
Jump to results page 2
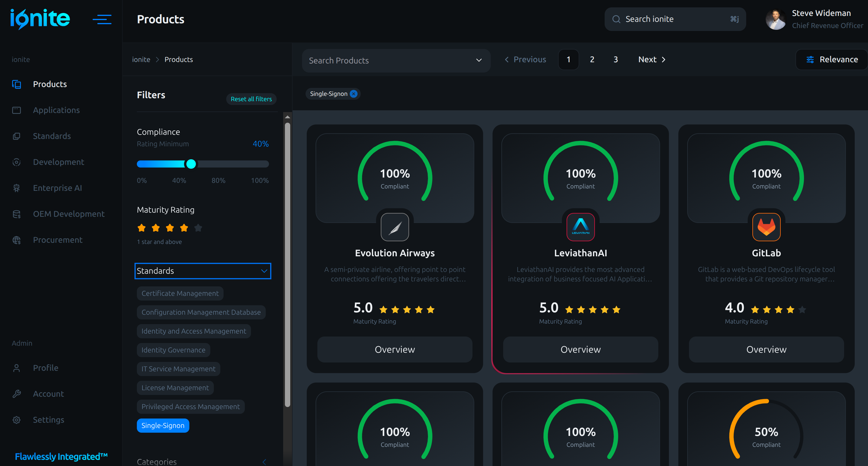592,60
